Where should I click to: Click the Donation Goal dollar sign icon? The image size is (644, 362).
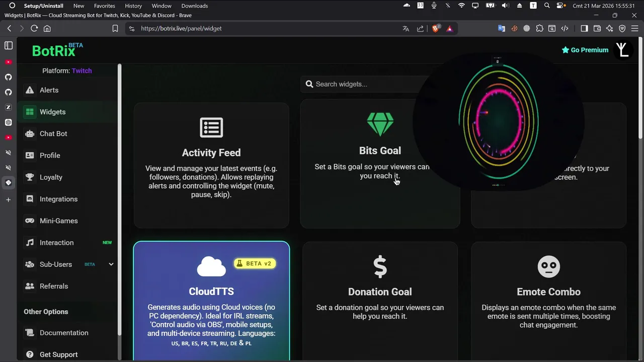[x=380, y=266]
